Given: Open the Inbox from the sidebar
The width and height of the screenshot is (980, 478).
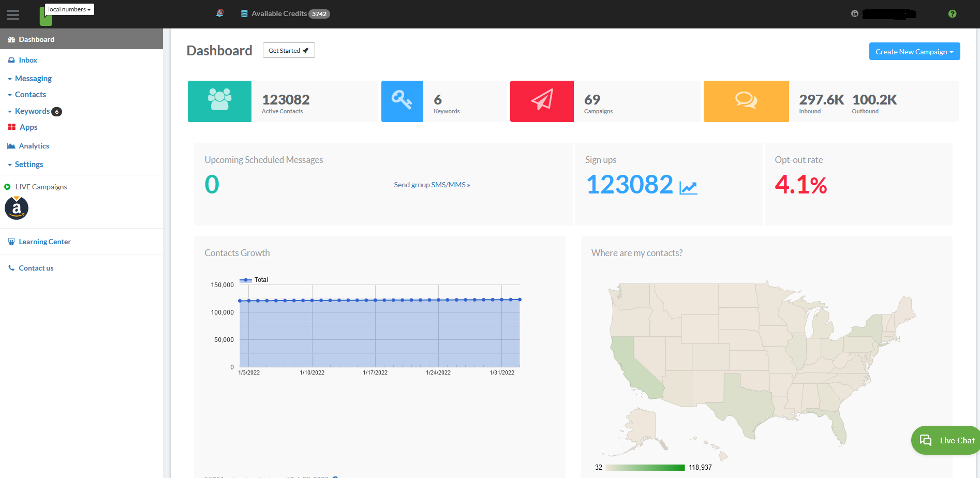Looking at the screenshot, I should click(28, 60).
